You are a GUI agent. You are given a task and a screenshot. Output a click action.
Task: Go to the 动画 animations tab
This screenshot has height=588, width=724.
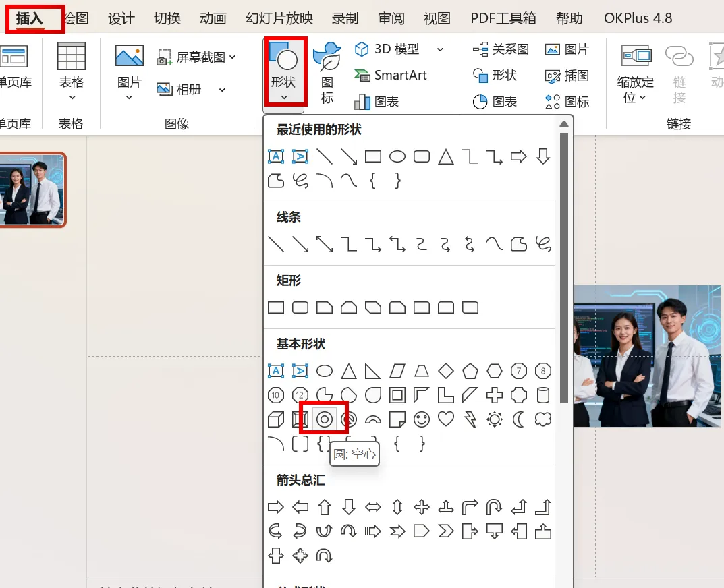tap(213, 18)
